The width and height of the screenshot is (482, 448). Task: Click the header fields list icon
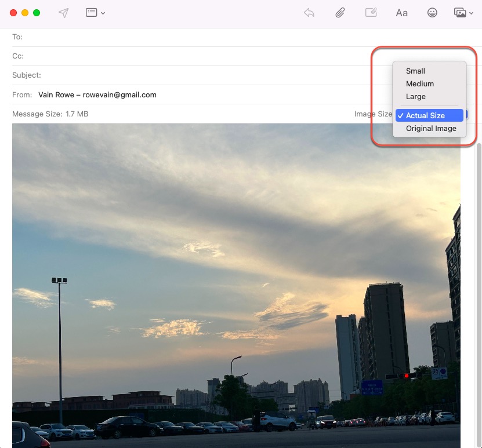[x=92, y=12]
